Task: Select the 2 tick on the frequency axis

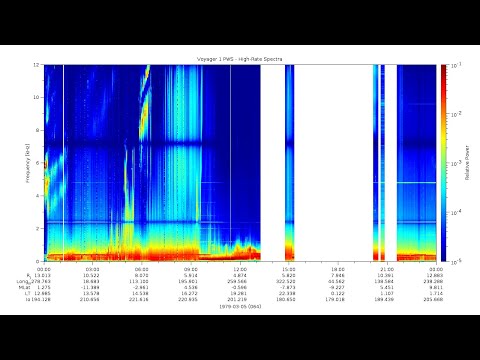Action: 39,228
